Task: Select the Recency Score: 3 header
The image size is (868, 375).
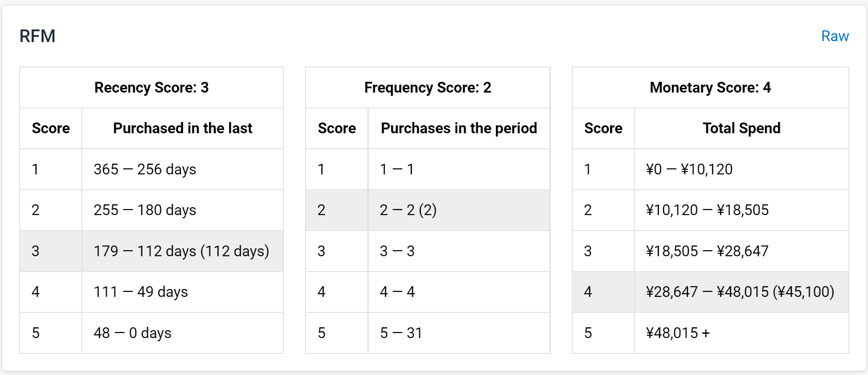Action: [x=152, y=87]
